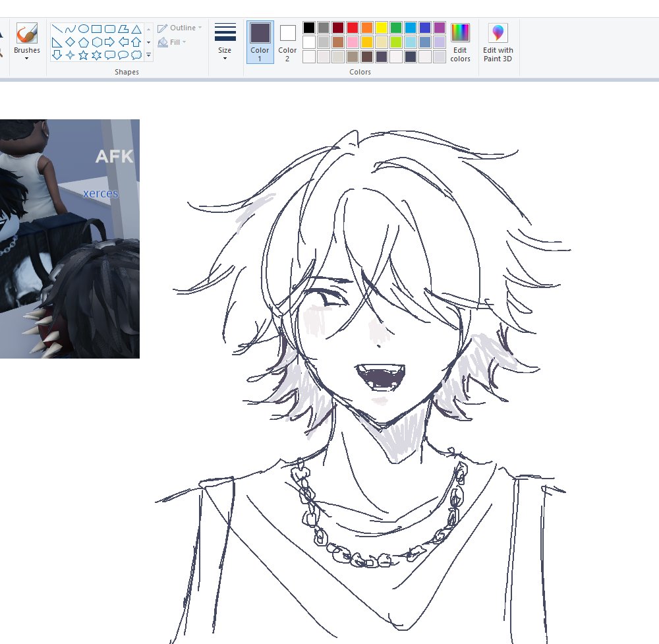Select the oval speech callout shape
659x644 pixels.
[x=123, y=55]
